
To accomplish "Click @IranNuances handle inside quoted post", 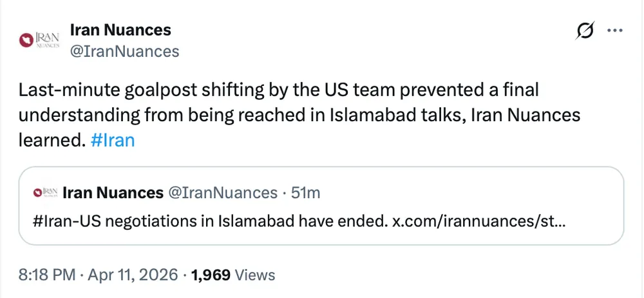I will coord(222,192).
